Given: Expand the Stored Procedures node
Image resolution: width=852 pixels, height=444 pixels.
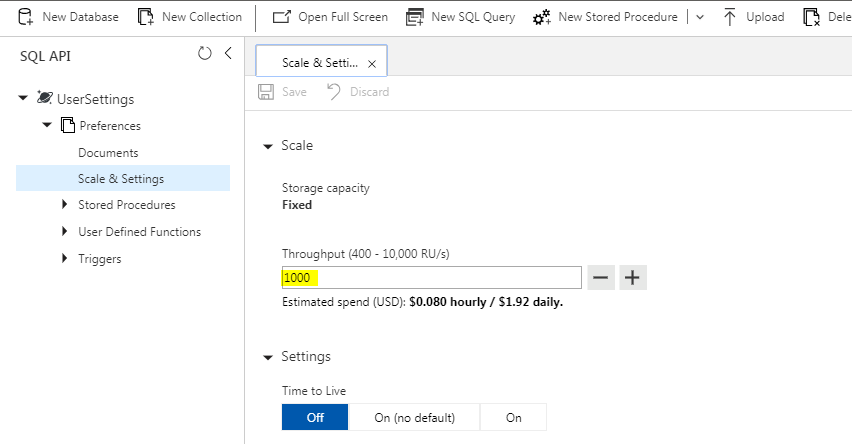Looking at the screenshot, I should [x=65, y=205].
